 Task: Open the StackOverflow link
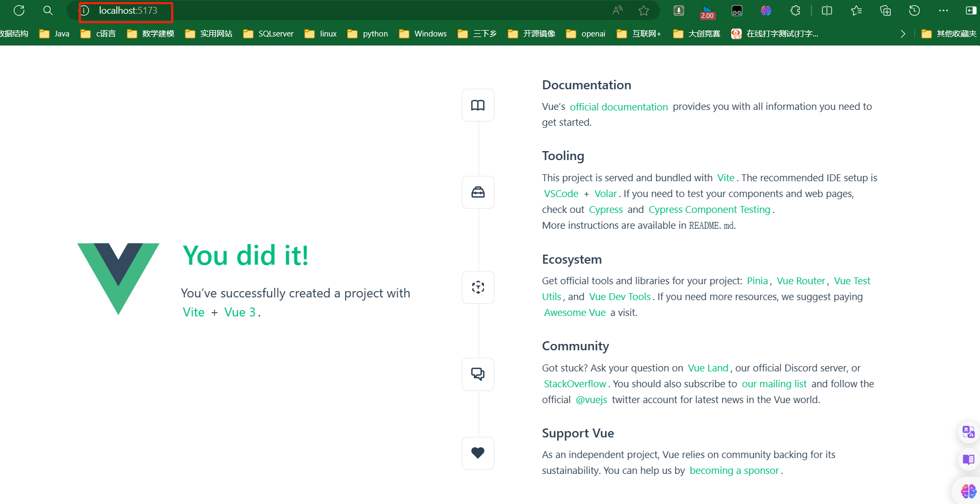[575, 384]
